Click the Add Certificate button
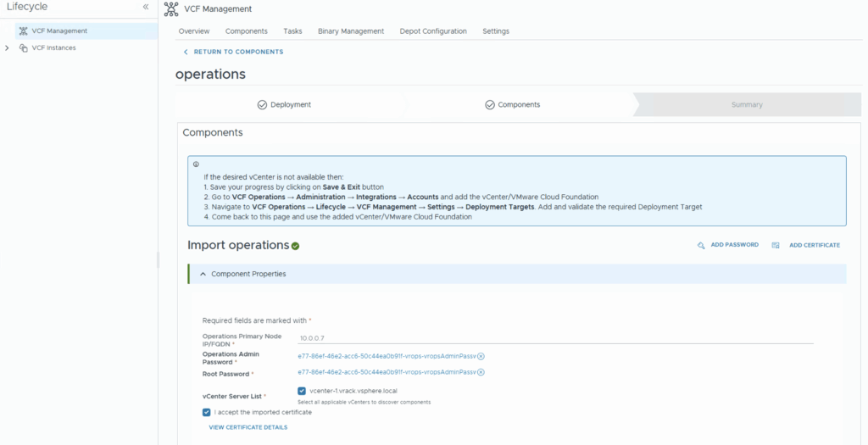This screenshot has width=868, height=445. [814, 245]
